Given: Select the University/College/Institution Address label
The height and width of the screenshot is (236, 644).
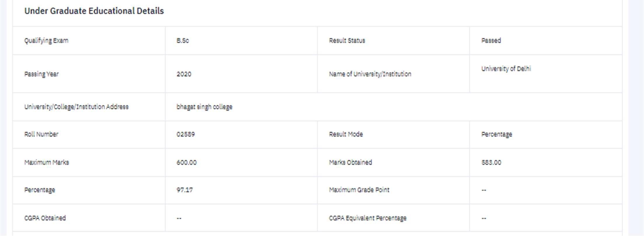Looking at the screenshot, I should (76, 107).
